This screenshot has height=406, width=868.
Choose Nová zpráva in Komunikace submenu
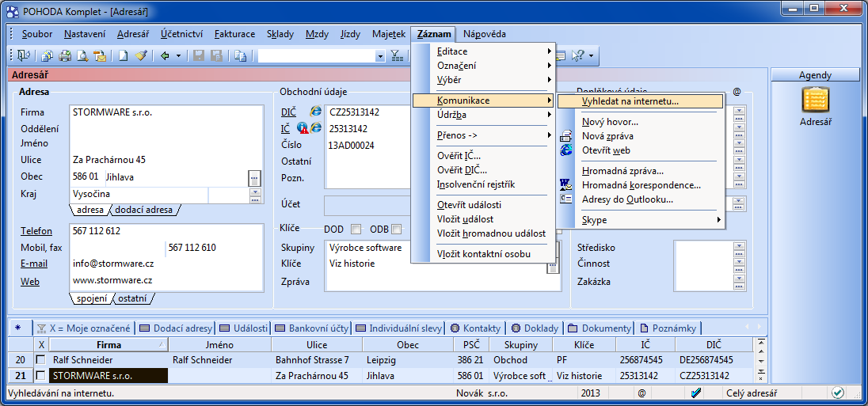(641, 136)
